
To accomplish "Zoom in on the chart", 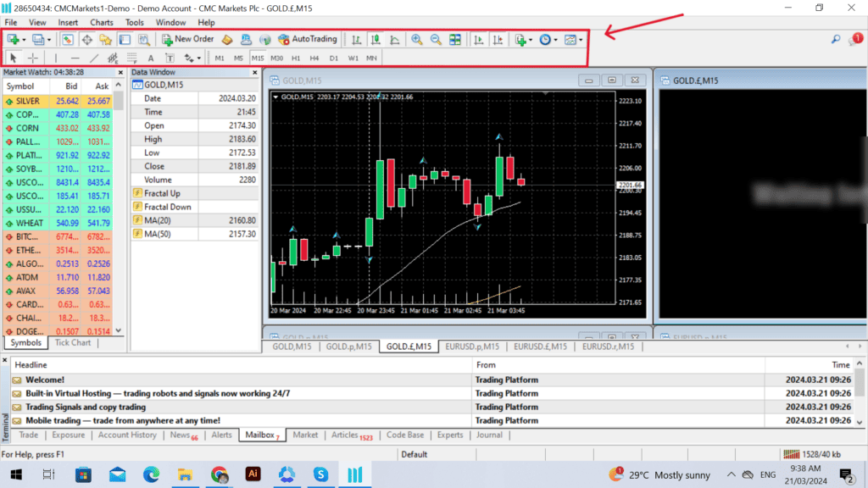I will point(416,39).
